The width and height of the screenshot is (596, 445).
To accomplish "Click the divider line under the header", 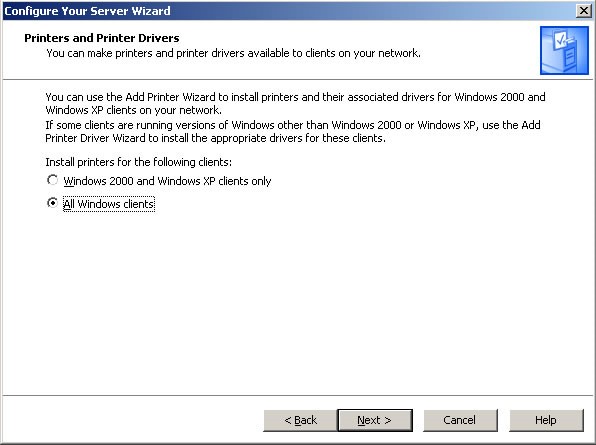I will 298,79.
